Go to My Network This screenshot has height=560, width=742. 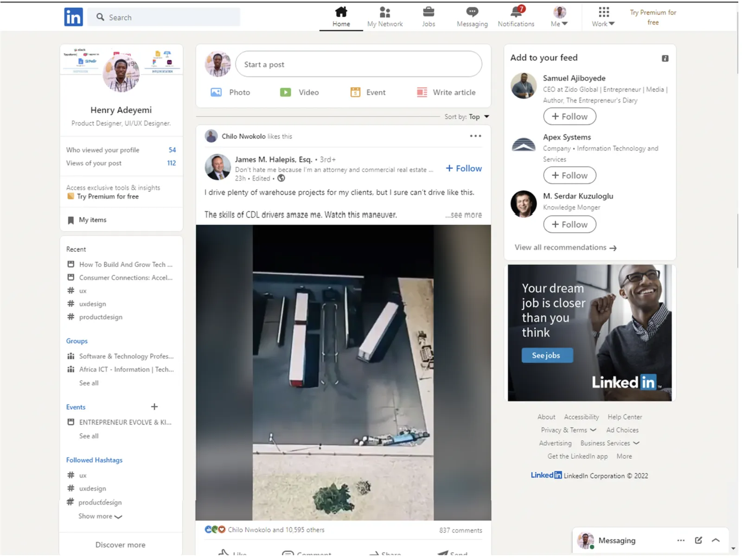(x=385, y=17)
